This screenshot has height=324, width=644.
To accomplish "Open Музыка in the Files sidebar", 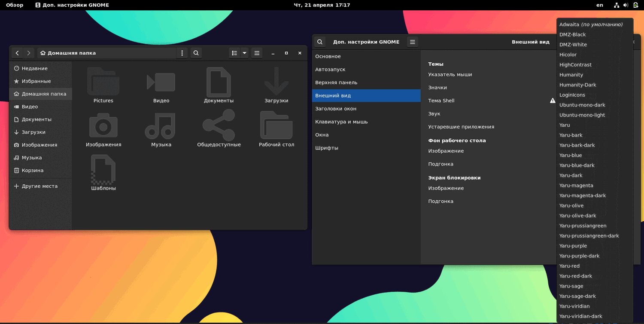I will (40, 158).
